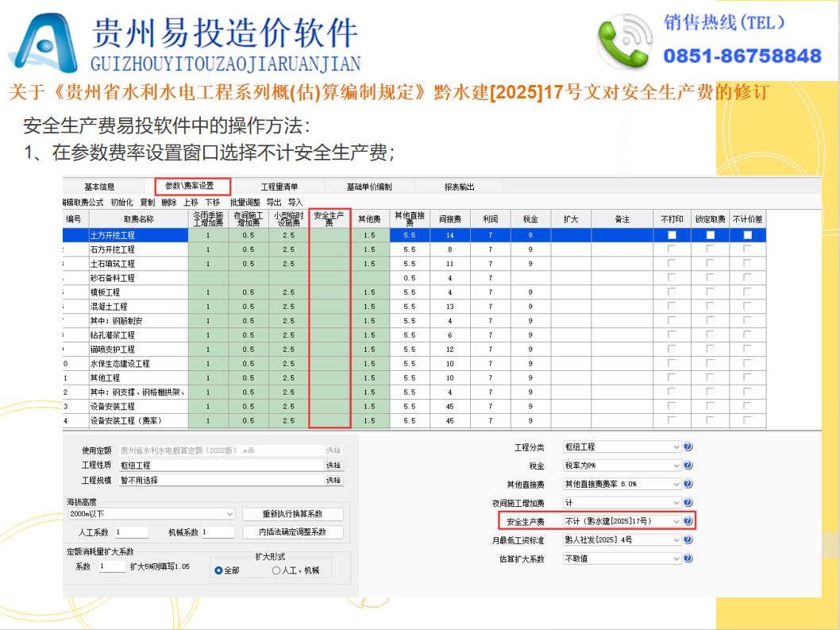Click the 重新执行换算系数 button
840x630 pixels.
[x=293, y=514]
